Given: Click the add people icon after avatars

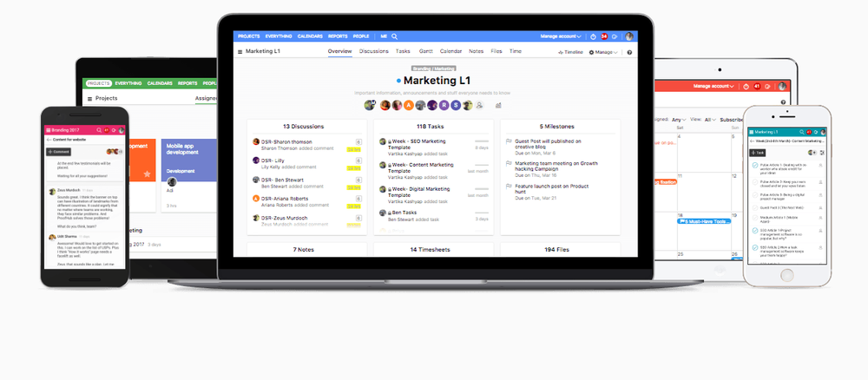Looking at the screenshot, I should click(479, 105).
